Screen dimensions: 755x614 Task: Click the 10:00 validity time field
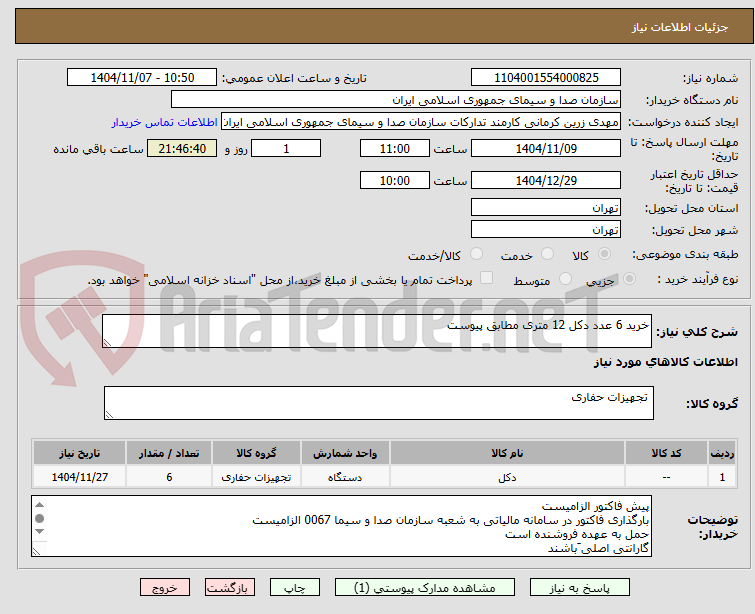(x=395, y=180)
